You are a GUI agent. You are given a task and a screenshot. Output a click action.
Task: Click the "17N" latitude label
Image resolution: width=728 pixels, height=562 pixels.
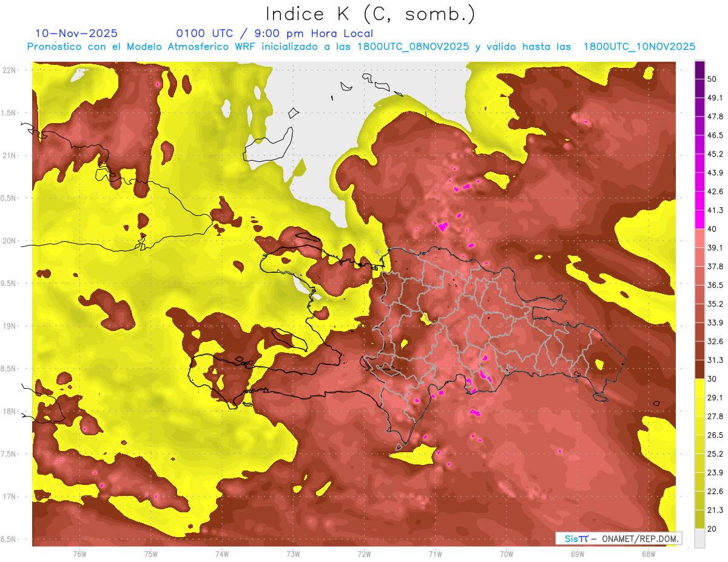(9, 497)
